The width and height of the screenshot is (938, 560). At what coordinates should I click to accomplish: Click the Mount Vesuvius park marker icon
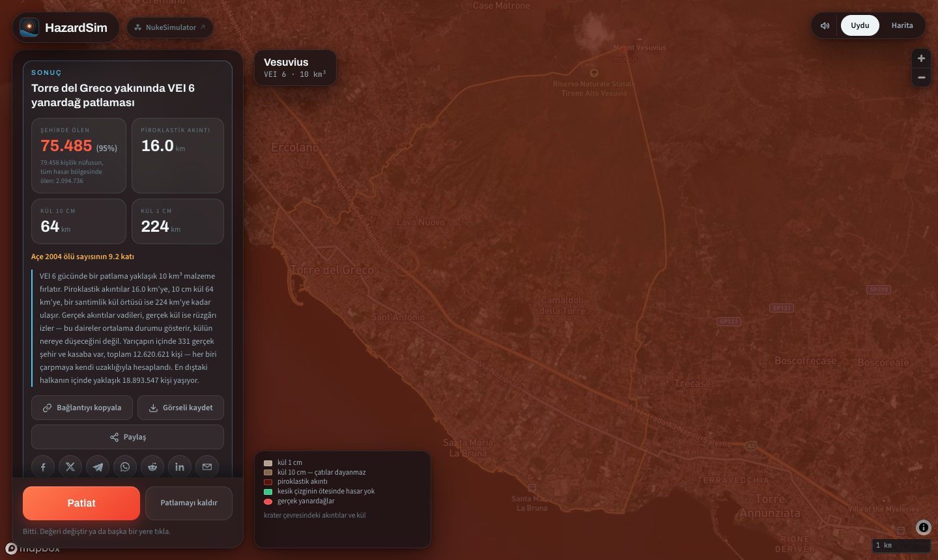pyautogui.click(x=594, y=73)
